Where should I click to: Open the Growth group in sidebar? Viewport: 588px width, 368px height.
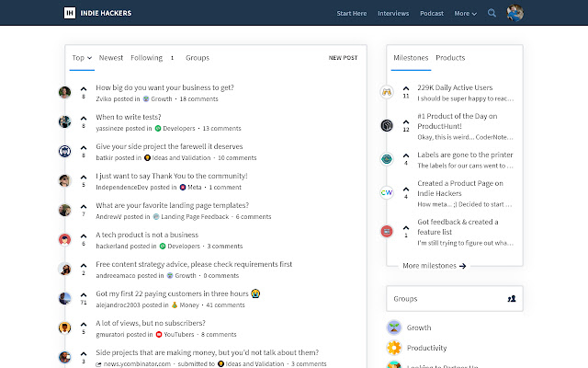point(419,328)
